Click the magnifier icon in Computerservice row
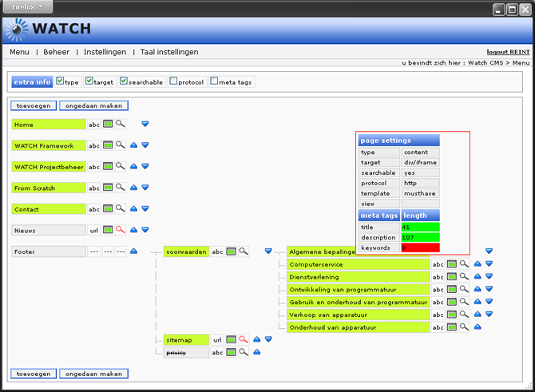535x392 pixels. pos(464,263)
